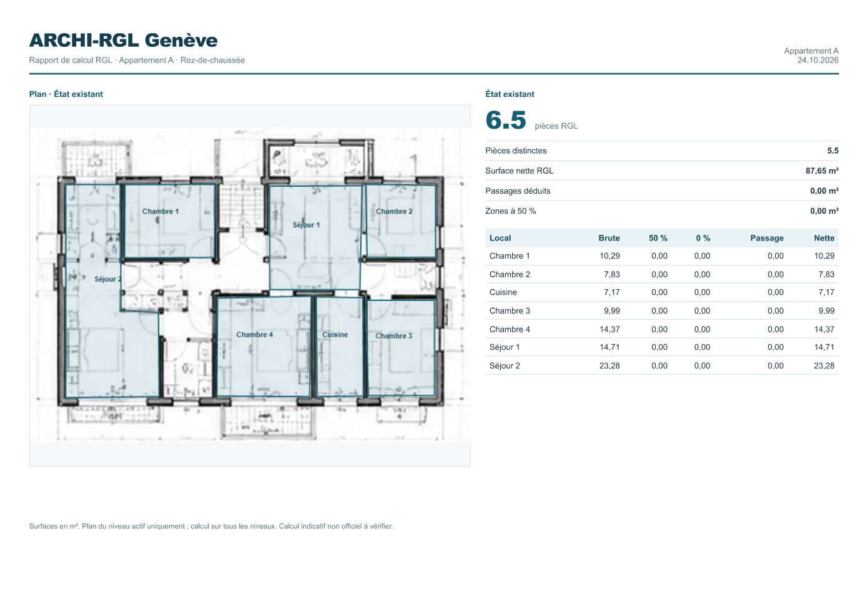Click the Brute value 10,29 for Chambre 1

point(609,255)
